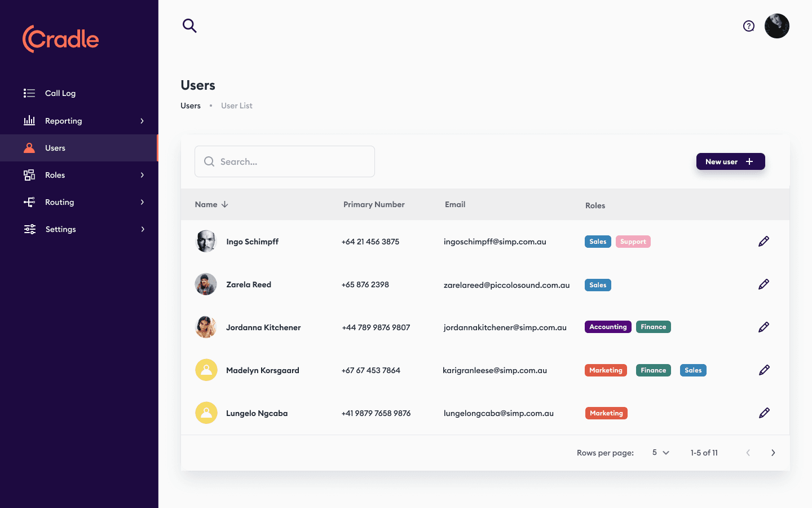Click the Roles blocks icon
Viewport: 812px width, 508px height.
(x=29, y=175)
